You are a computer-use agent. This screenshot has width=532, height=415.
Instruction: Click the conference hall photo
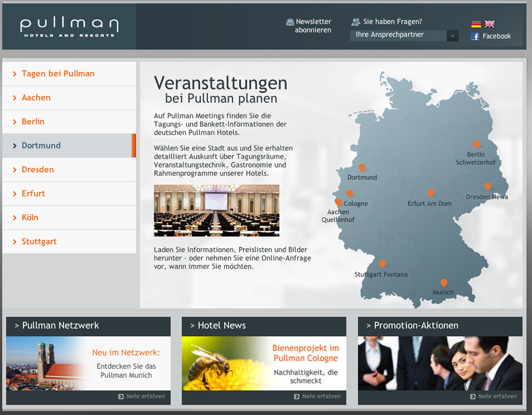point(216,211)
